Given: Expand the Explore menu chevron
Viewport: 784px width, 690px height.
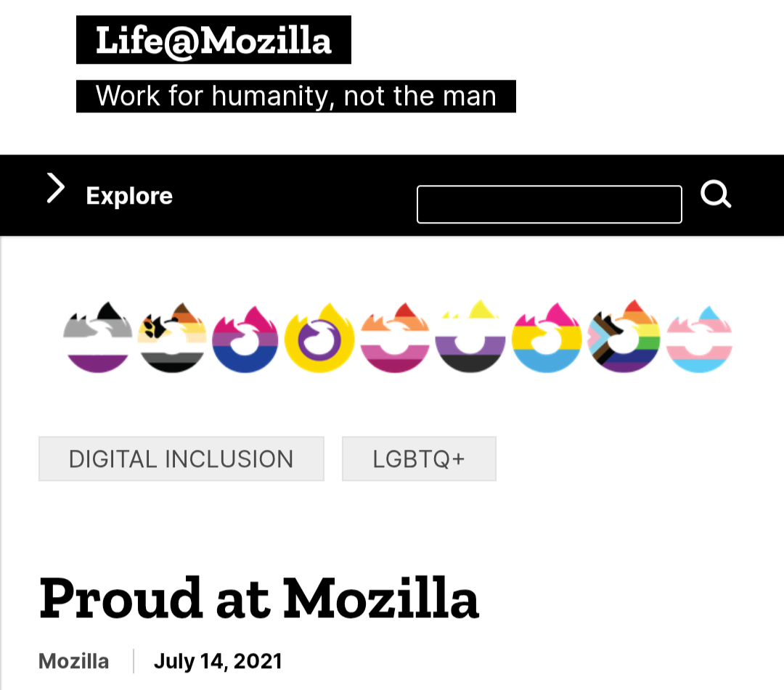Looking at the screenshot, I should 55,189.
